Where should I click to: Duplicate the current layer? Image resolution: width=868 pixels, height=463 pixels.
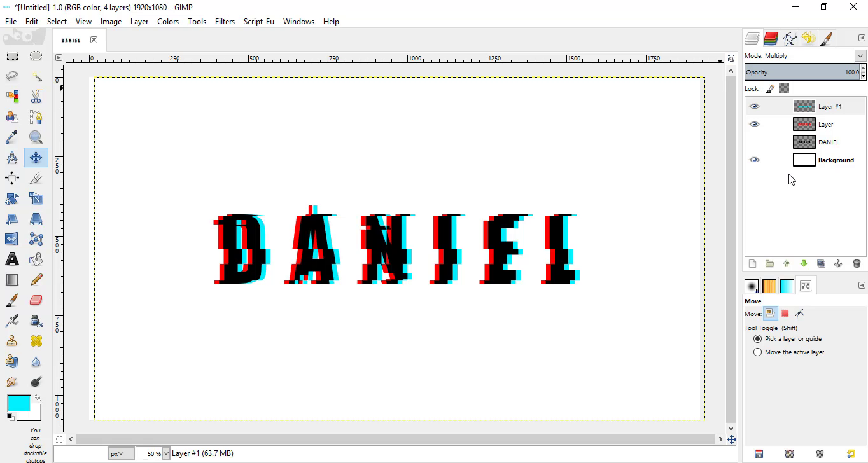(821, 263)
